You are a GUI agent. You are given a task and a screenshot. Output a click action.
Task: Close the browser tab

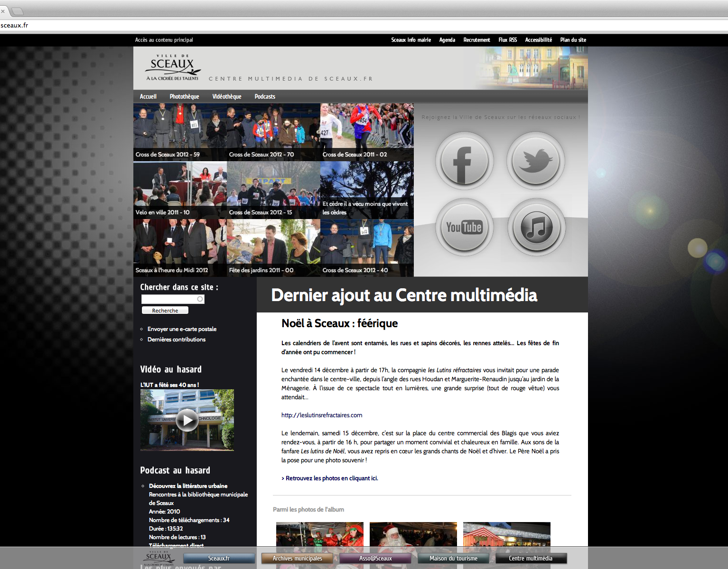[3, 11]
